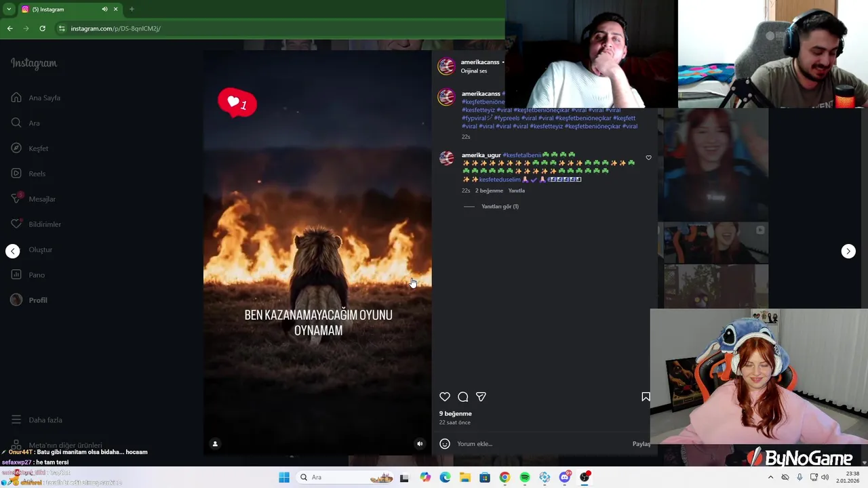Viewport: 868px width, 488px height.
Task: Expand the Daha fazla menu
Action: coord(37,420)
